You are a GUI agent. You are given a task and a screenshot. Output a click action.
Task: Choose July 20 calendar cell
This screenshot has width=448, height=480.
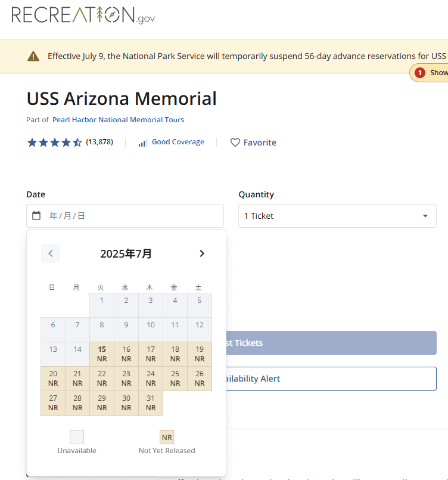point(53,379)
